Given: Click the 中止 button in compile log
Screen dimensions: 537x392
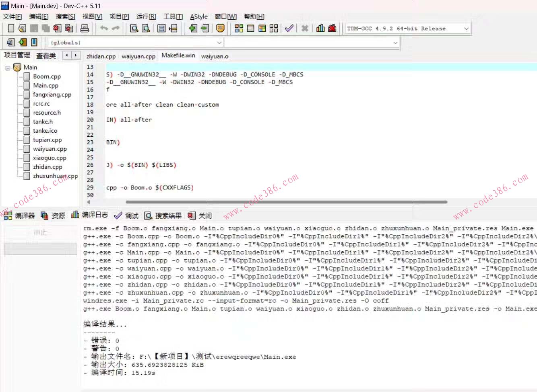Looking at the screenshot, I should pos(40,232).
